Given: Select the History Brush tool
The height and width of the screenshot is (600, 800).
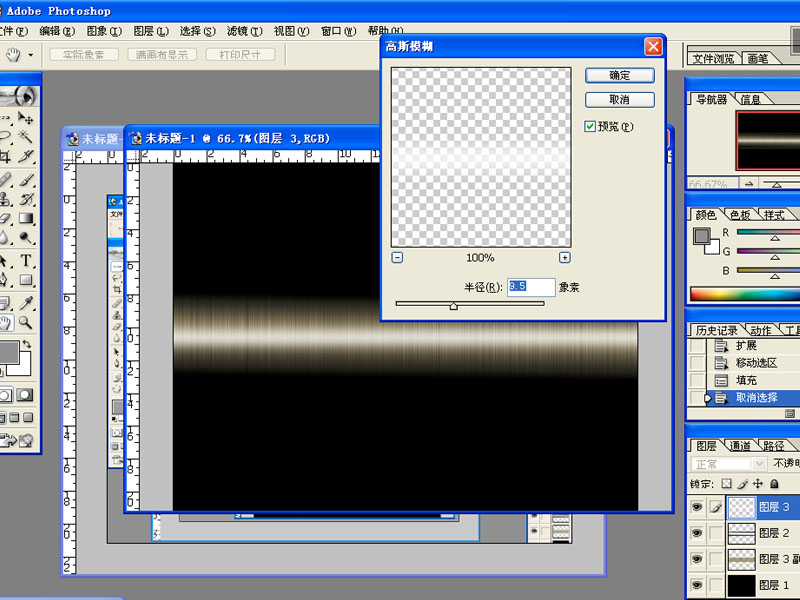Looking at the screenshot, I should click(x=25, y=199).
